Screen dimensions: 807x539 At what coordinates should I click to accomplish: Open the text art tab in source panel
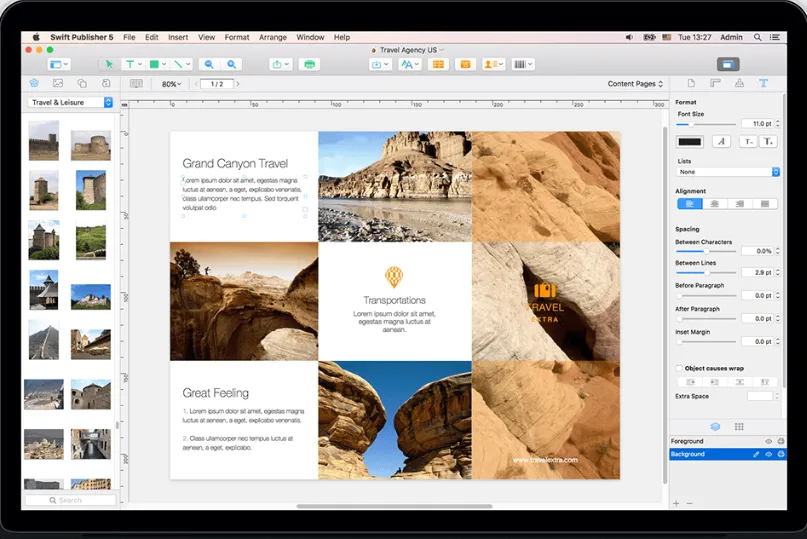point(106,83)
